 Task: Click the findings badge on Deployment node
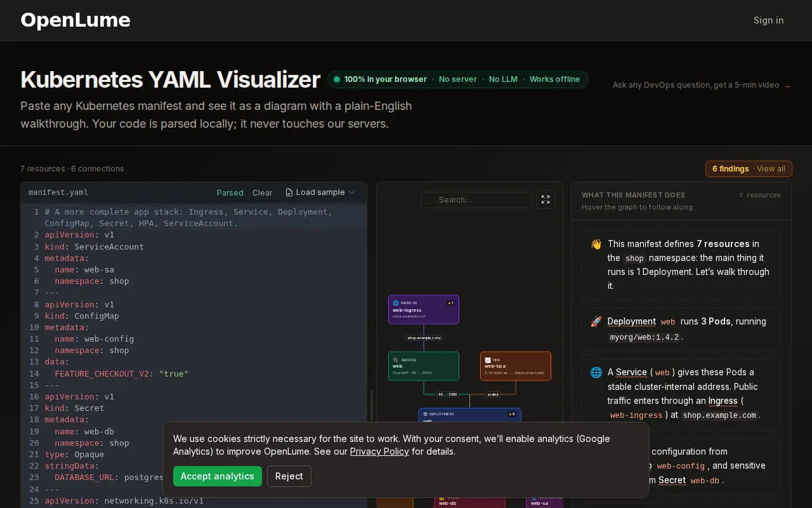[512, 414]
